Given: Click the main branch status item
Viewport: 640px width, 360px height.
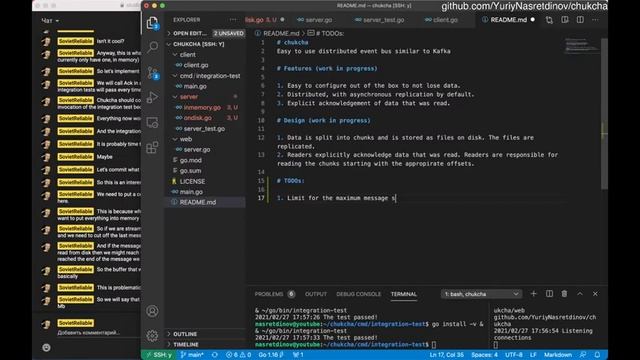Looking at the screenshot, I should [x=192, y=355].
